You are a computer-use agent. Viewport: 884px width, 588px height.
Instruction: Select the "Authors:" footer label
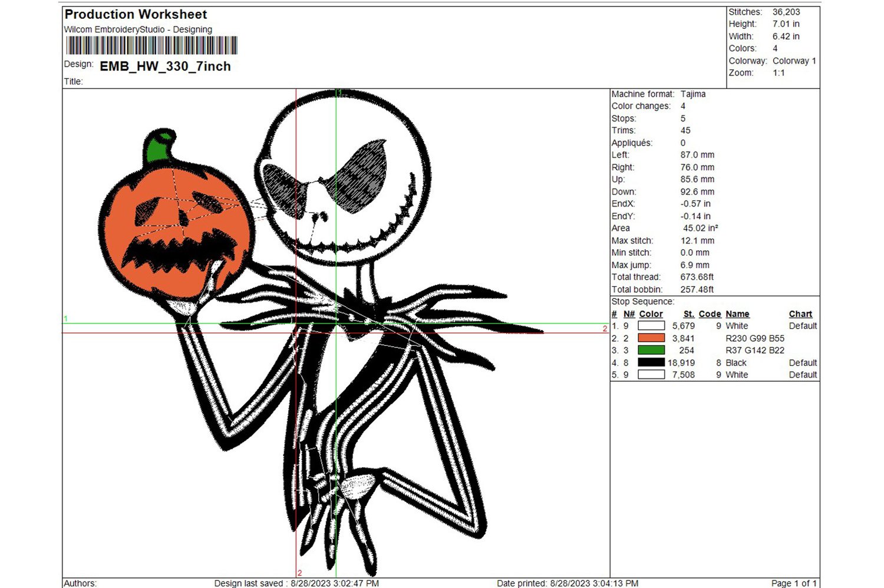click(80, 583)
